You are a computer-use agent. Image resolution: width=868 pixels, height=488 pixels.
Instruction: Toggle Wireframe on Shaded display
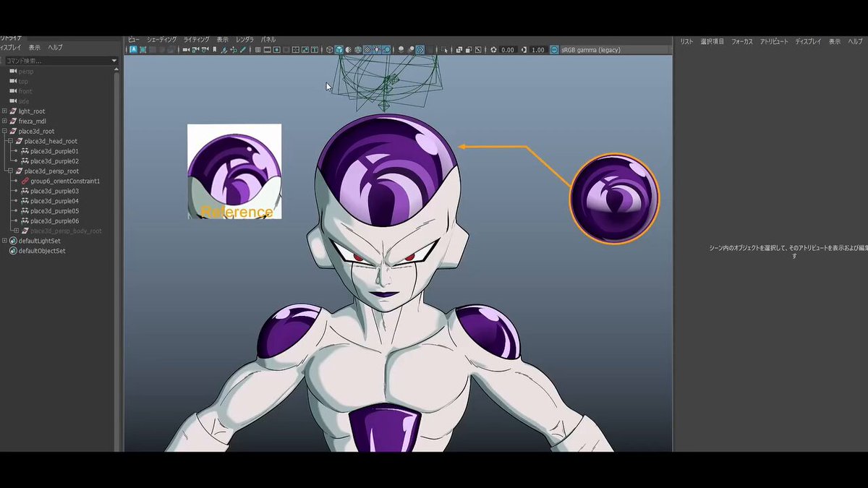click(358, 50)
